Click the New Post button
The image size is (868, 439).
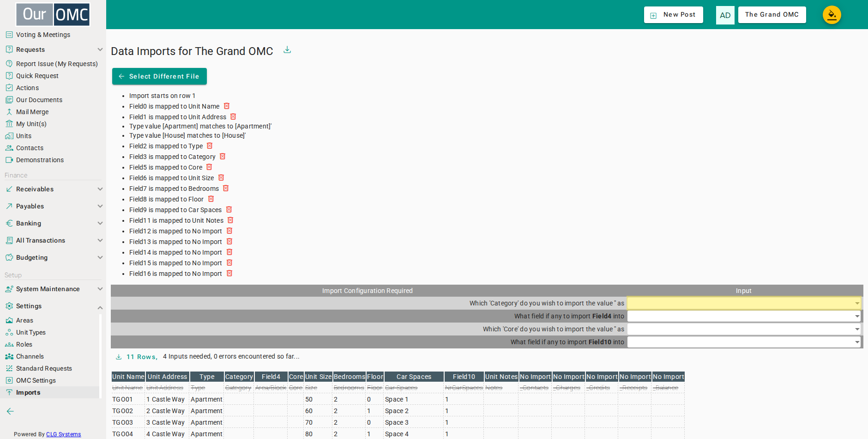click(674, 15)
